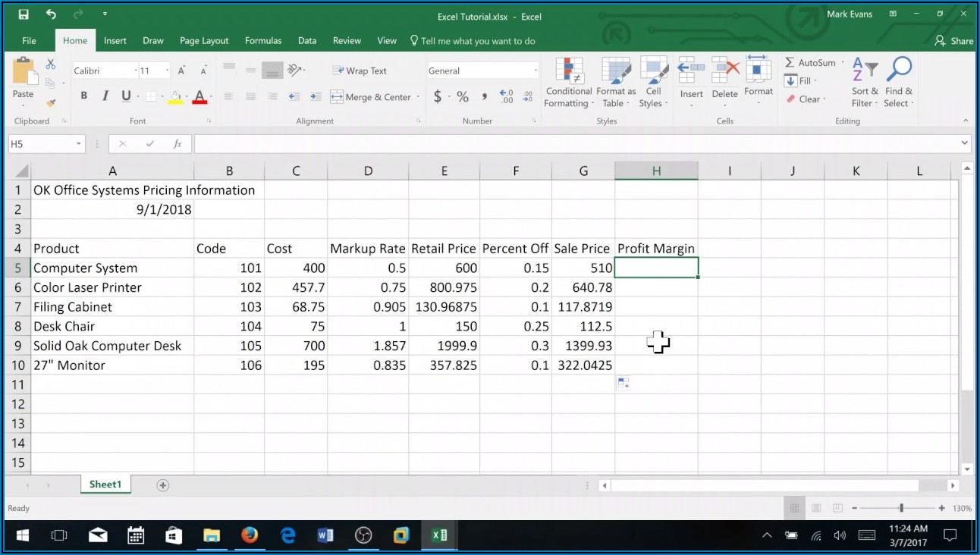Click the Format Painter brush icon
Screen dimensions: 980x555
[51, 102]
